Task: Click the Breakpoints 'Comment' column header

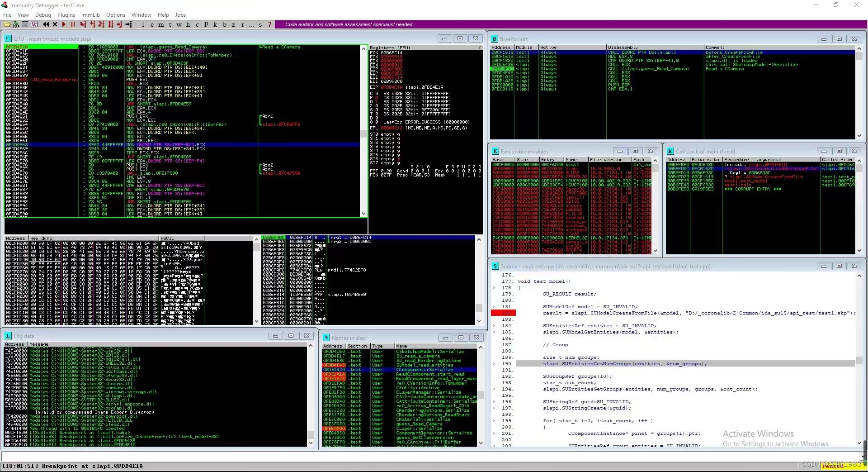Action: [782, 47]
